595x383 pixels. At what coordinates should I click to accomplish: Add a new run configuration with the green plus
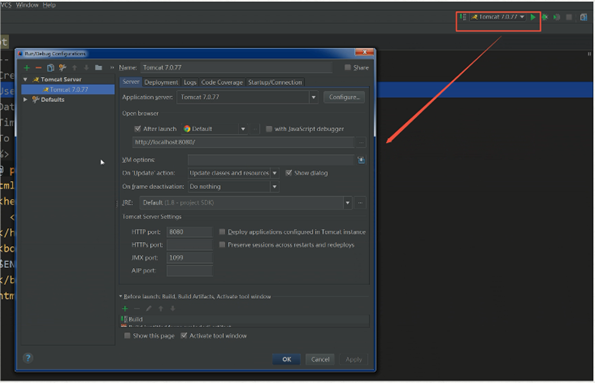27,68
